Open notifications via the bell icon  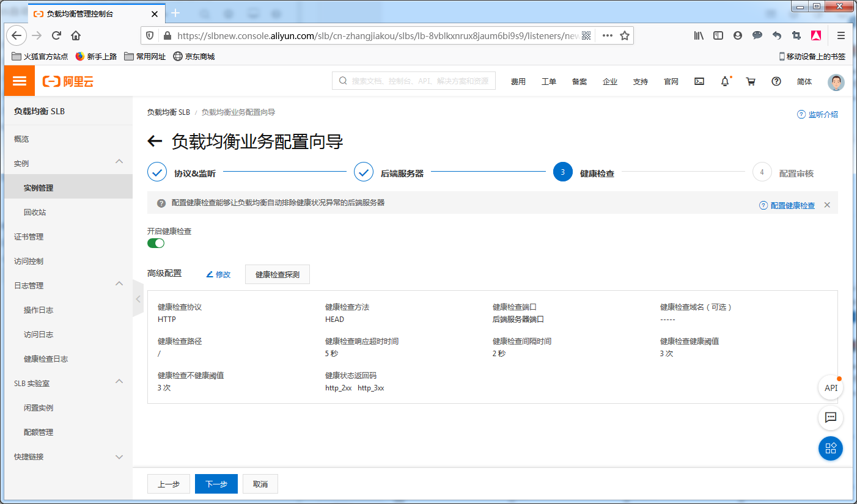tap(725, 81)
